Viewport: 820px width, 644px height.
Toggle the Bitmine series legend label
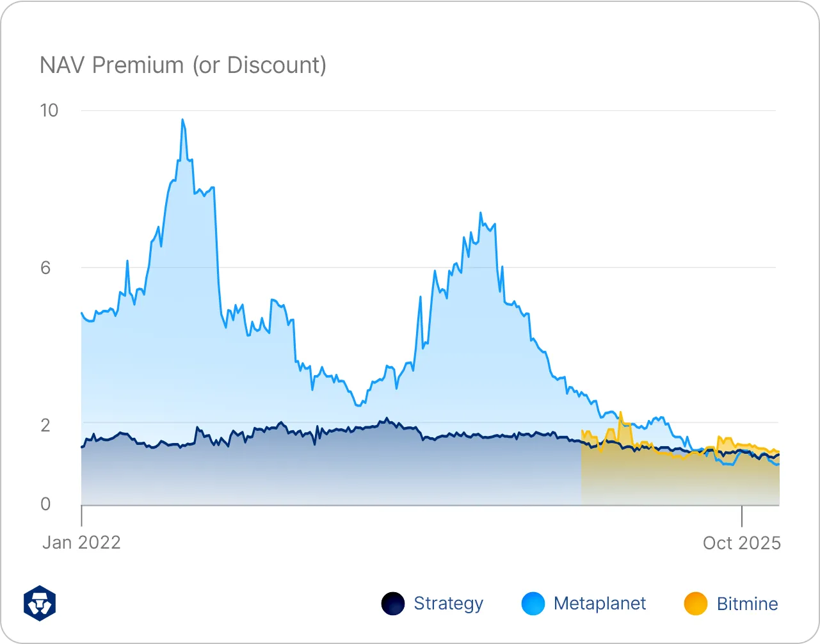(x=747, y=604)
